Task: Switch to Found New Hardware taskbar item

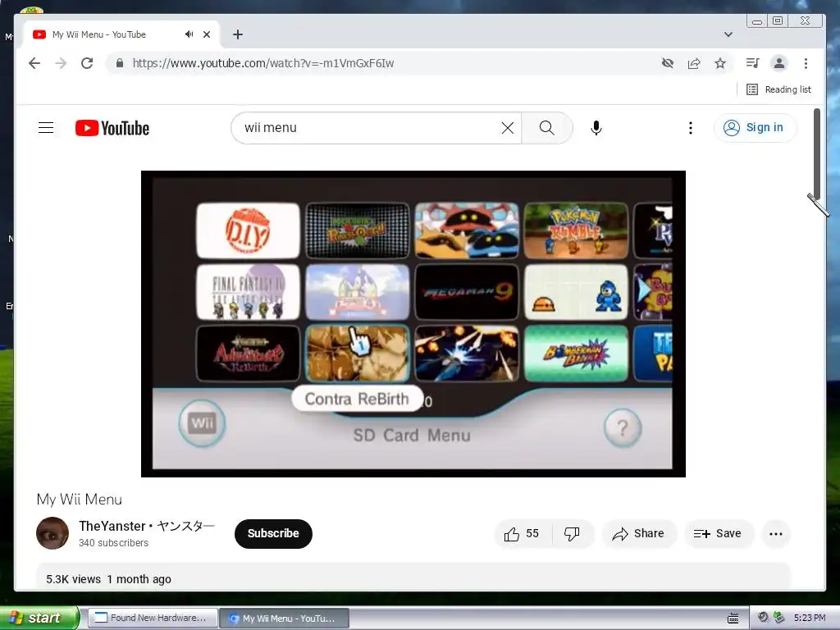Action: 153,618
